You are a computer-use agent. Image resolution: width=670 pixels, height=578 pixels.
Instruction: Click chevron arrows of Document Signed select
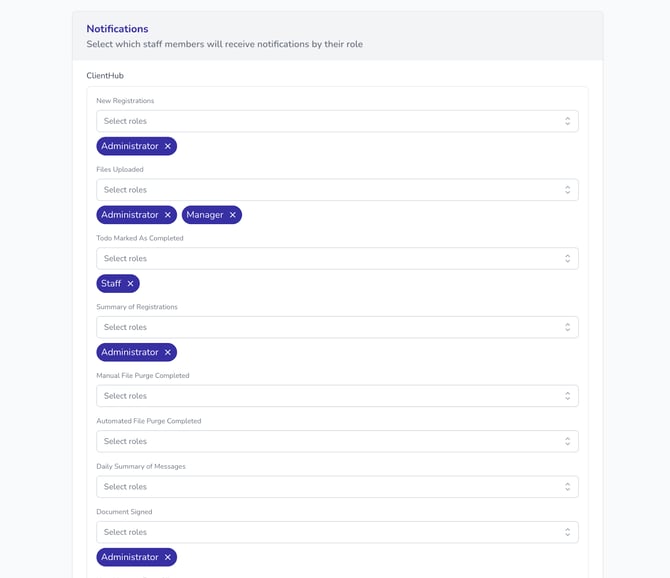567,532
